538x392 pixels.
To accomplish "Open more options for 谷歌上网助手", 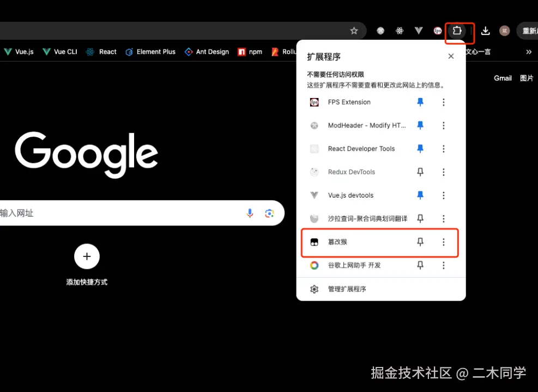I will [x=443, y=265].
